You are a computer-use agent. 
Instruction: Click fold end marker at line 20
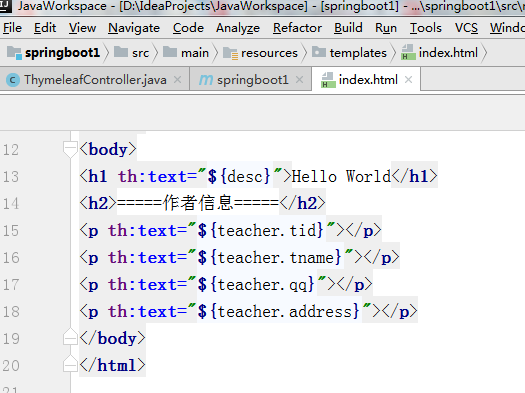point(70,364)
